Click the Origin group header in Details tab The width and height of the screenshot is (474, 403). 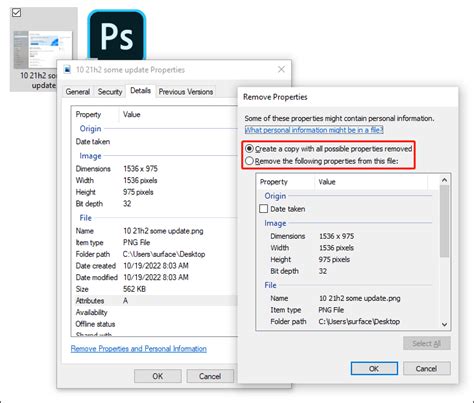pyautogui.click(x=90, y=129)
